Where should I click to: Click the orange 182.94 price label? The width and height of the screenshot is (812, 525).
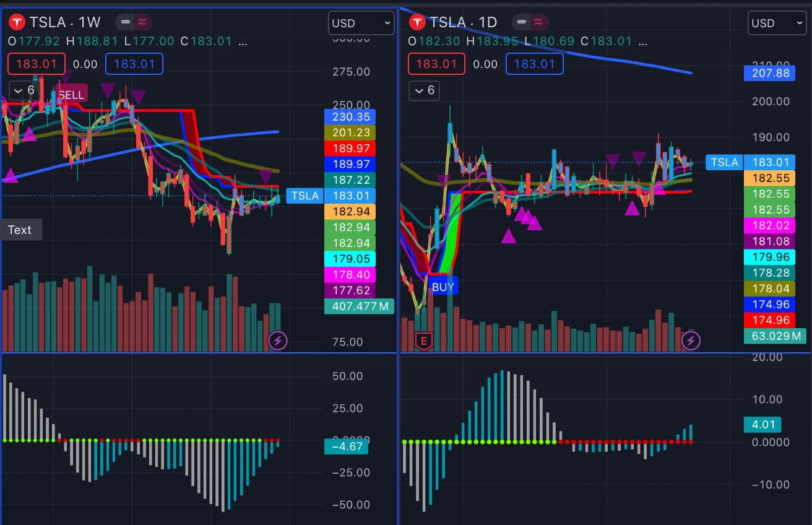click(x=350, y=211)
